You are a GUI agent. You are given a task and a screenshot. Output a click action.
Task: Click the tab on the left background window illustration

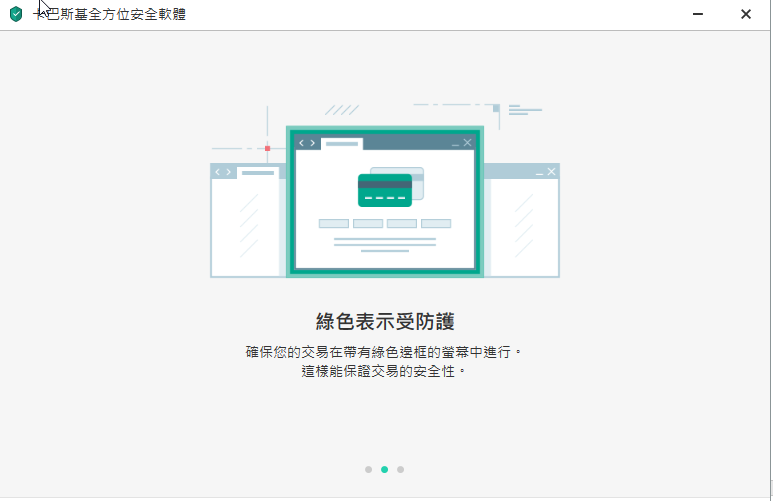pyautogui.click(x=258, y=172)
